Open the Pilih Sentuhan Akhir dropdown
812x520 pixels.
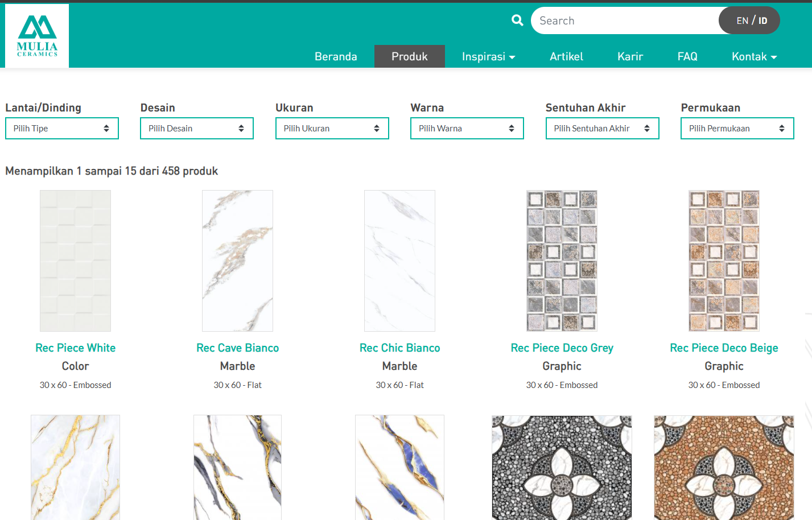tap(602, 128)
